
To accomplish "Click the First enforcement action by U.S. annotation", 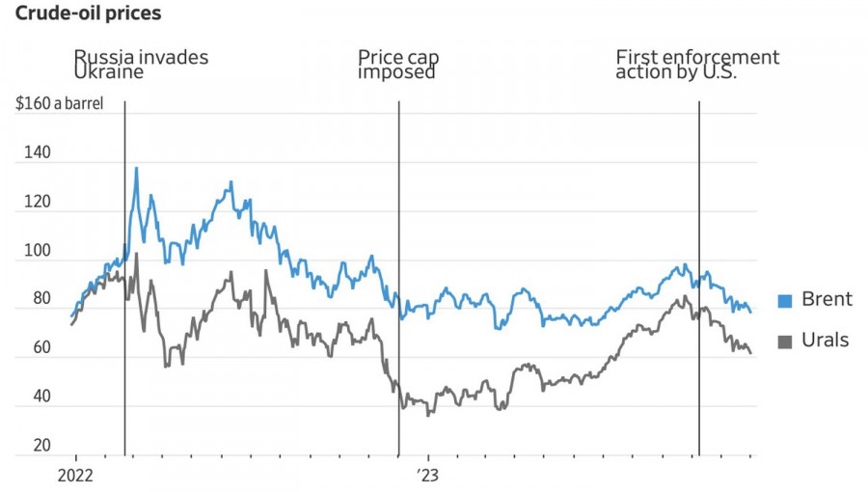I will (x=697, y=65).
